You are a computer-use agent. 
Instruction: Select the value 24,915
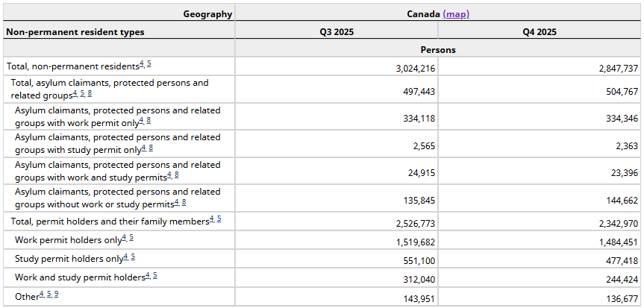[x=422, y=173]
